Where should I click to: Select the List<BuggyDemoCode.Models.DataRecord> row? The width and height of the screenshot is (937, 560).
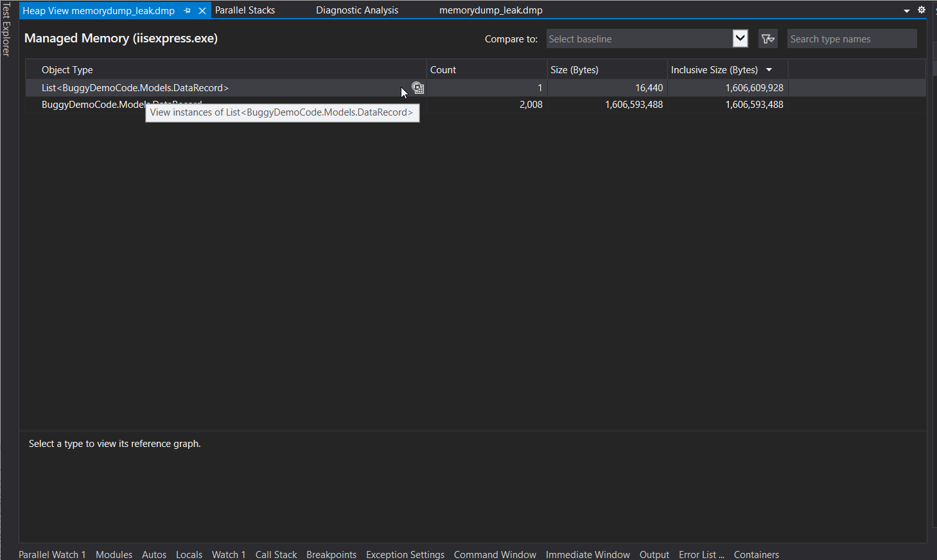point(475,88)
